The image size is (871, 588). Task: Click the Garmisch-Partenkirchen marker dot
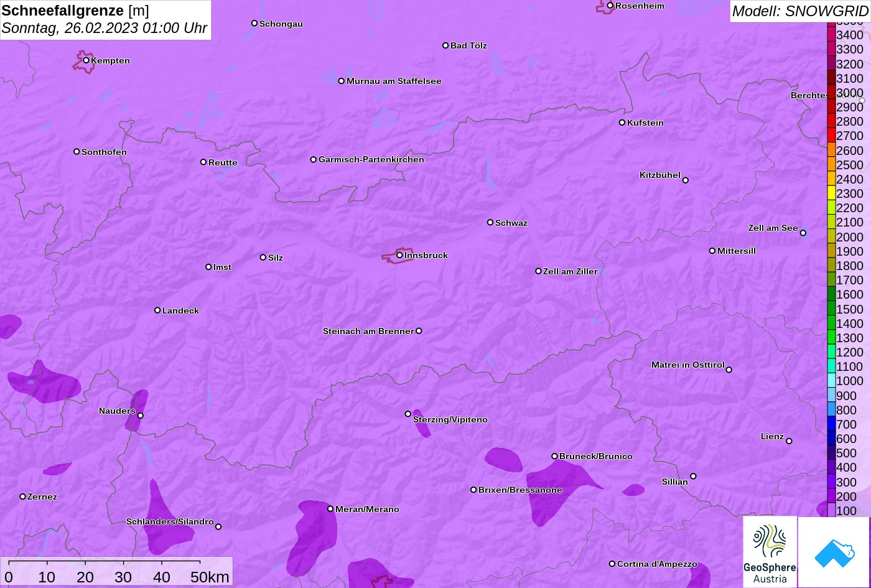point(314,159)
